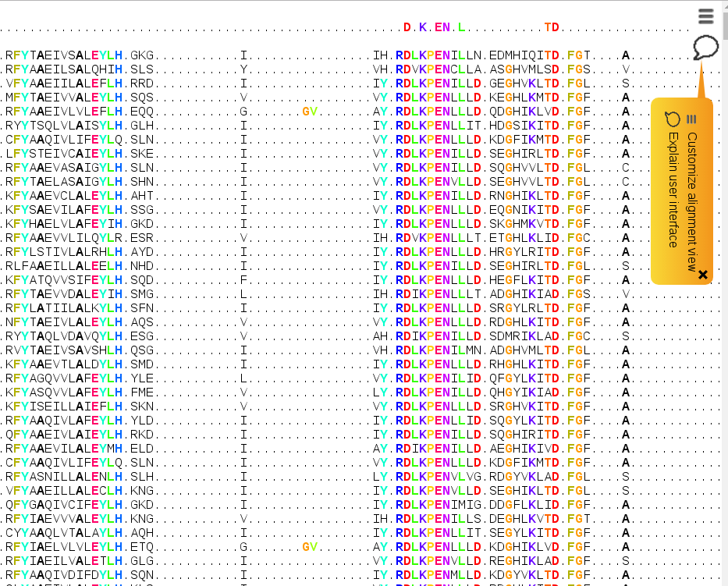
Task: Close the yellow tooltip with the X
Action: 703,275
